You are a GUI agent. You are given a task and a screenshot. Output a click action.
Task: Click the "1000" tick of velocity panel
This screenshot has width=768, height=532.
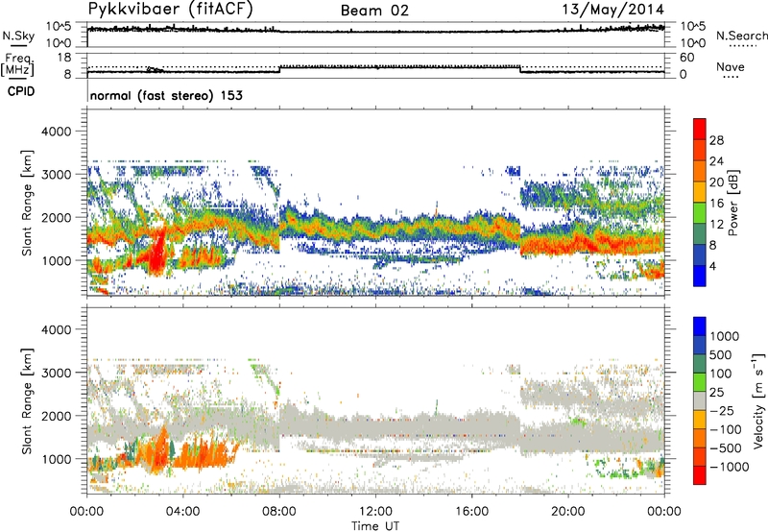pyautogui.click(x=56, y=459)
